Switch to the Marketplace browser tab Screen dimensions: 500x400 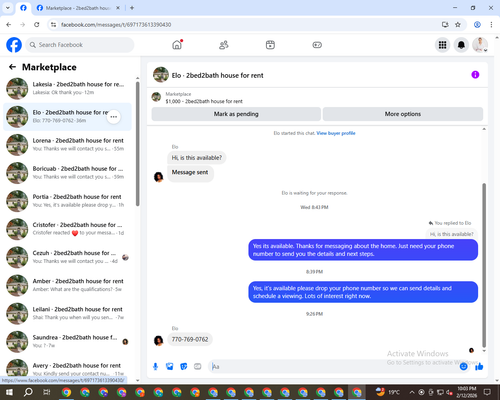[78, 8]
